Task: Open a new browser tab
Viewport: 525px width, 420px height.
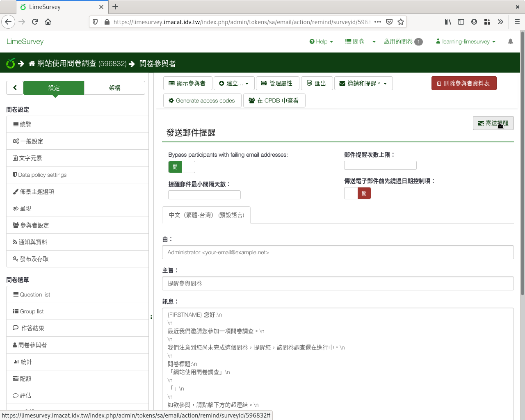Action: click(115, 7)
